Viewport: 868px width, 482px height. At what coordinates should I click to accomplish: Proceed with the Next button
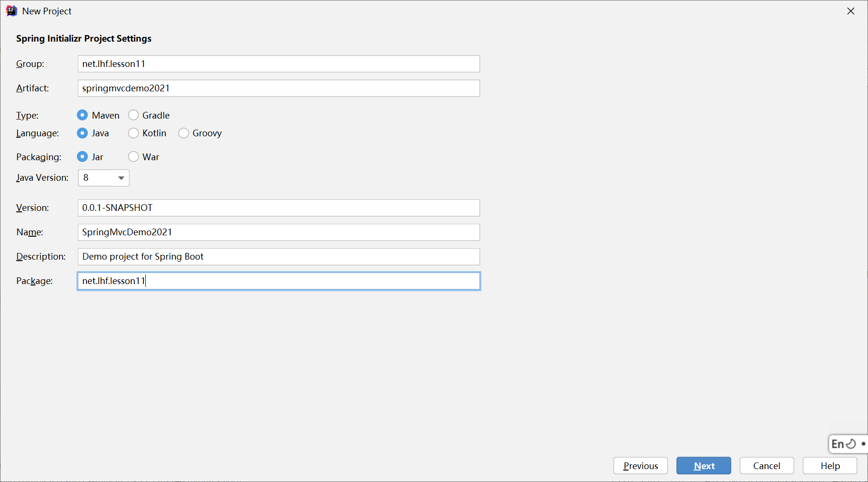pos(704,466)
